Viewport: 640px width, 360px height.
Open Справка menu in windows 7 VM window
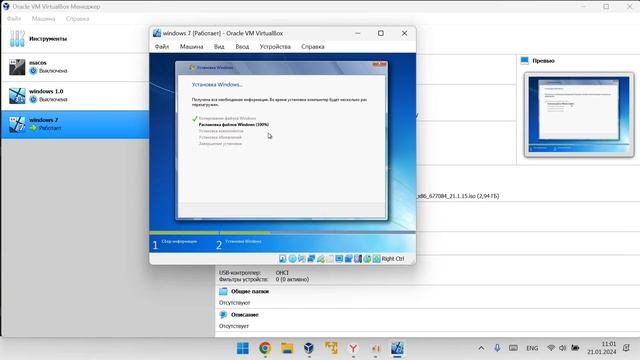tap(313, 47)
